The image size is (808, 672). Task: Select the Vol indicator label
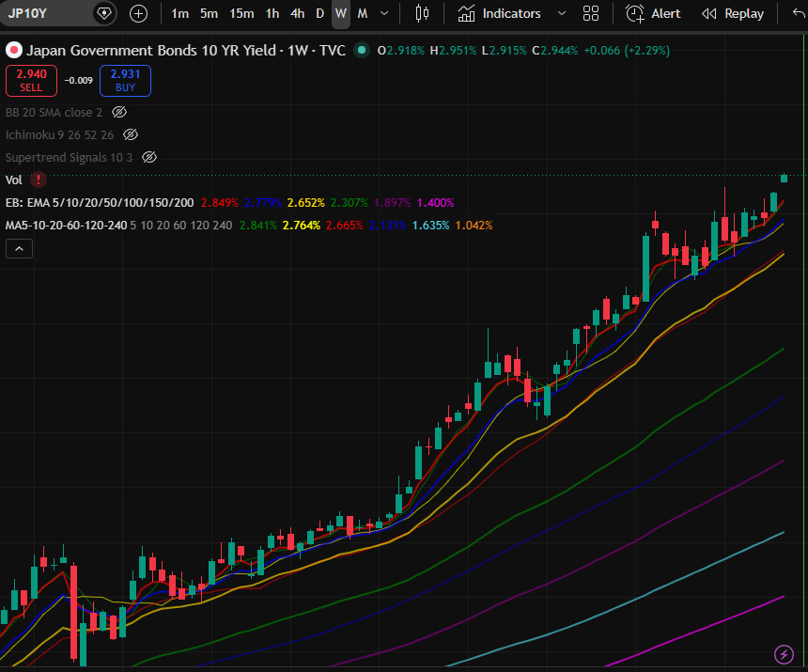[x=14, y=180]
